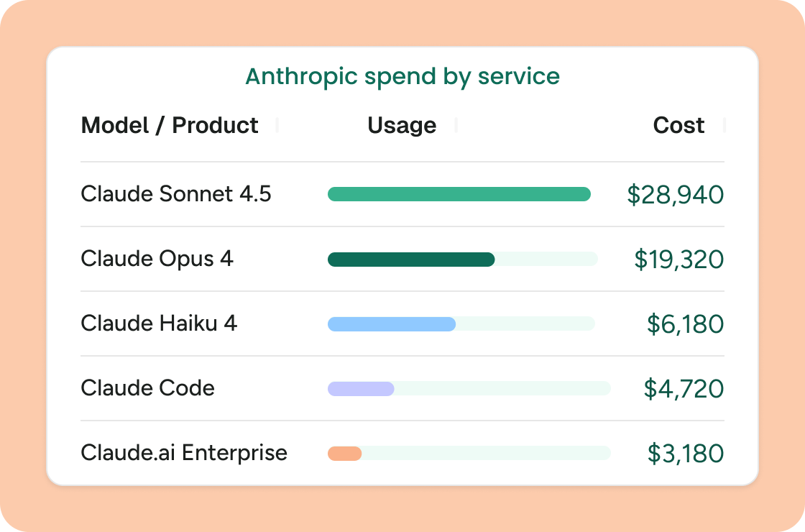Select the Claude Sonnet 4.5 row label
The height and width of the screenshot is (532, 805).
click(x=176, y=194)
